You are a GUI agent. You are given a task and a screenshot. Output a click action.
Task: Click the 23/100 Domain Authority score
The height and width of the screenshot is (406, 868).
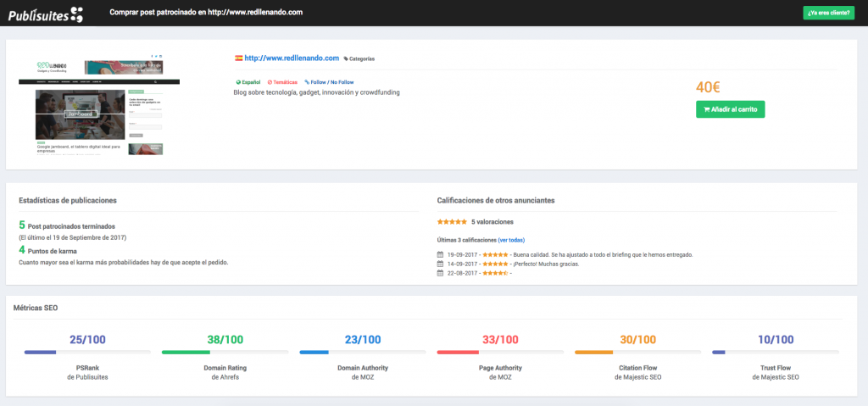[x=363, y=340]
